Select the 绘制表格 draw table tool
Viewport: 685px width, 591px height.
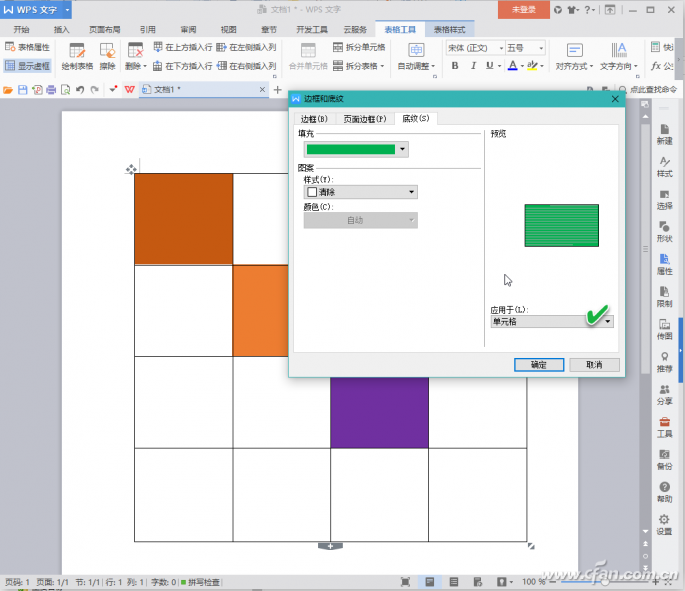coord(77,56)
